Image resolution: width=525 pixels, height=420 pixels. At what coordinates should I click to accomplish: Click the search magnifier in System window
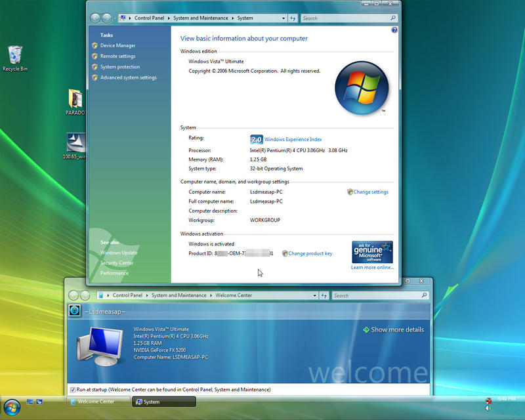[x=393, y=18]
